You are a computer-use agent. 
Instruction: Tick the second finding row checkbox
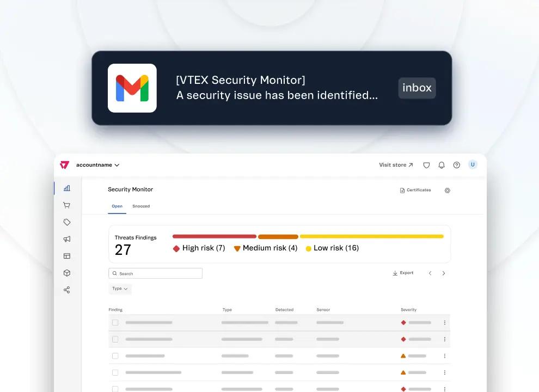click(115, 339)
